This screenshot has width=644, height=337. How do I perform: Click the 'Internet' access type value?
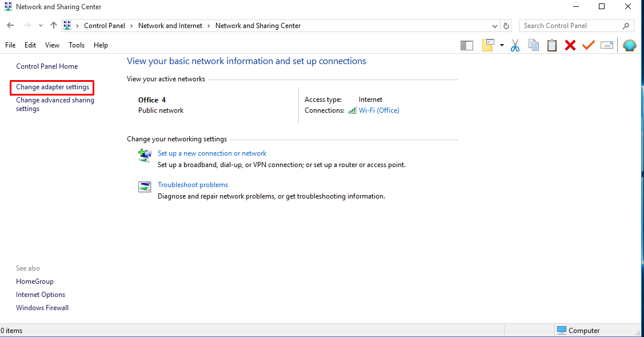click(370, 100)
